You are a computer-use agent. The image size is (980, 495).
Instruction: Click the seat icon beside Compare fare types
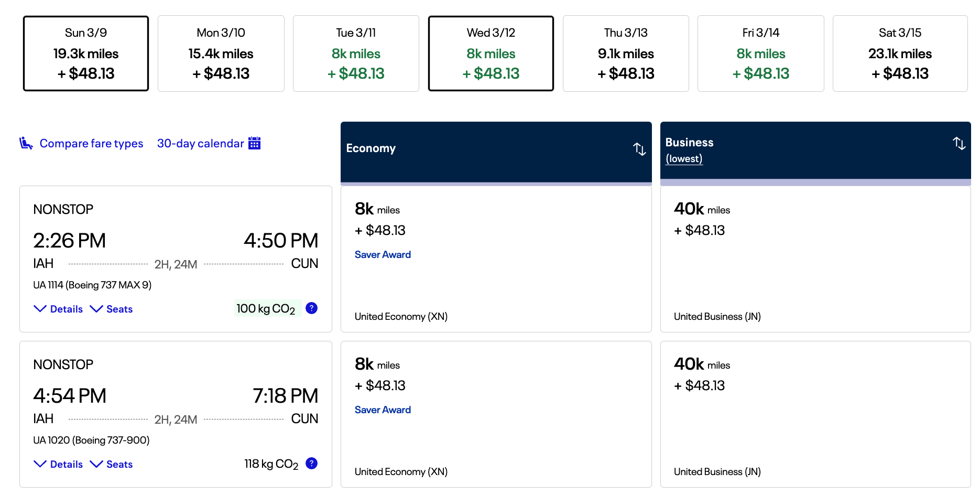tap(26, 143)
